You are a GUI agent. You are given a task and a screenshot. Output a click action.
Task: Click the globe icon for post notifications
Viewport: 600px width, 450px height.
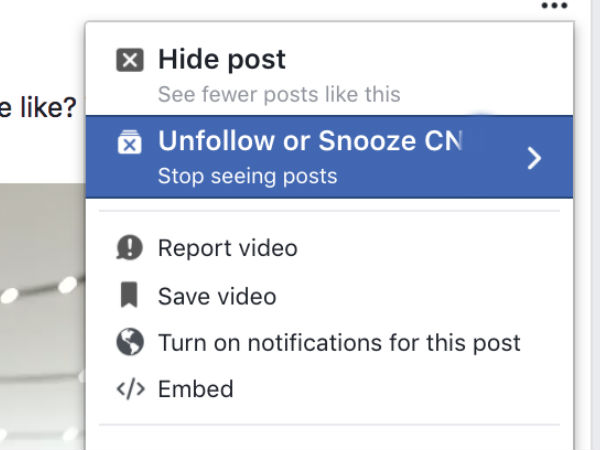[130, 343]
